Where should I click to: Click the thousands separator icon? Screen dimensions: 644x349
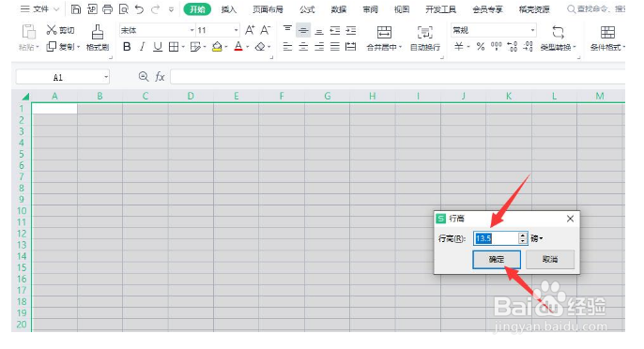point(496,46)
